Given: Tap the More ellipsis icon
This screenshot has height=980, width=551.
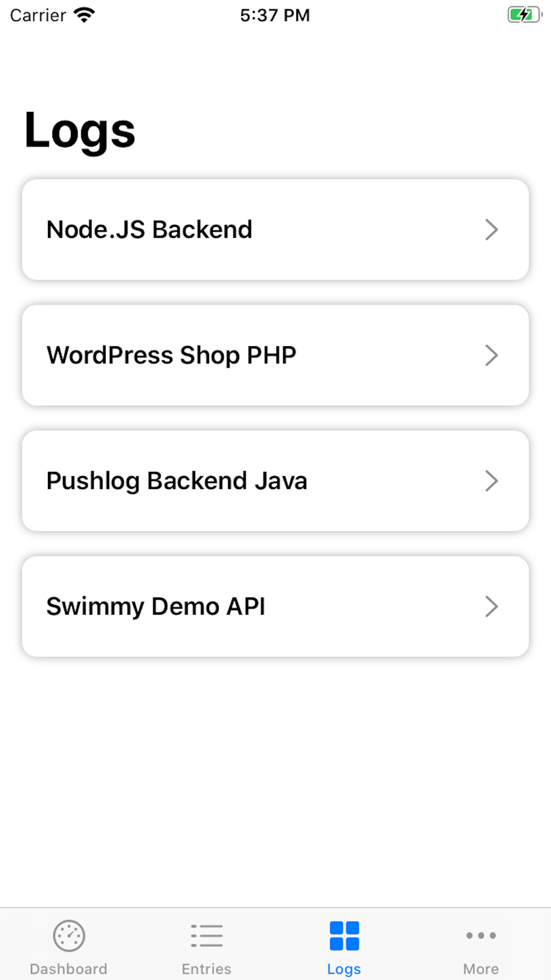Looking at the screenshot, I should click(481, 935).
